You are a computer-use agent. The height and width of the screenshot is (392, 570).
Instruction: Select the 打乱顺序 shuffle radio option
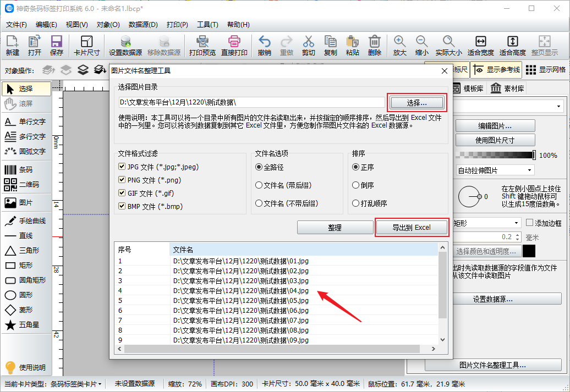pyautogui.click(x=356, y=203)
